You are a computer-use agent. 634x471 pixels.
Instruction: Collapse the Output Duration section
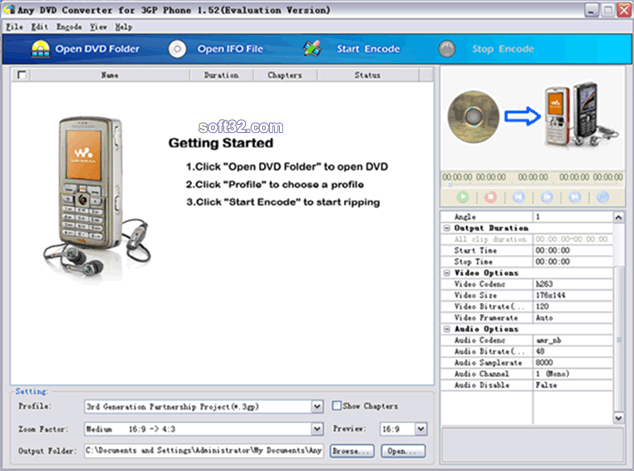point(447,228)
